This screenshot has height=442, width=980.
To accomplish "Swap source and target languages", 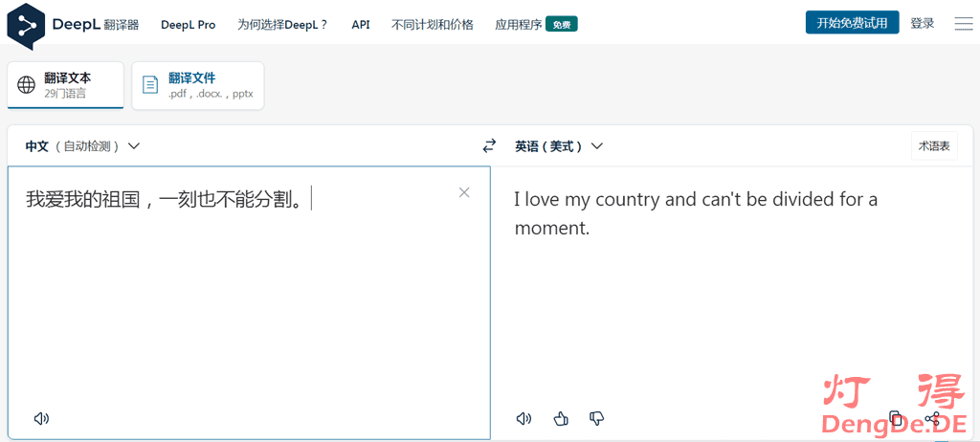I will pyautogui.click(x=489, y=146).
